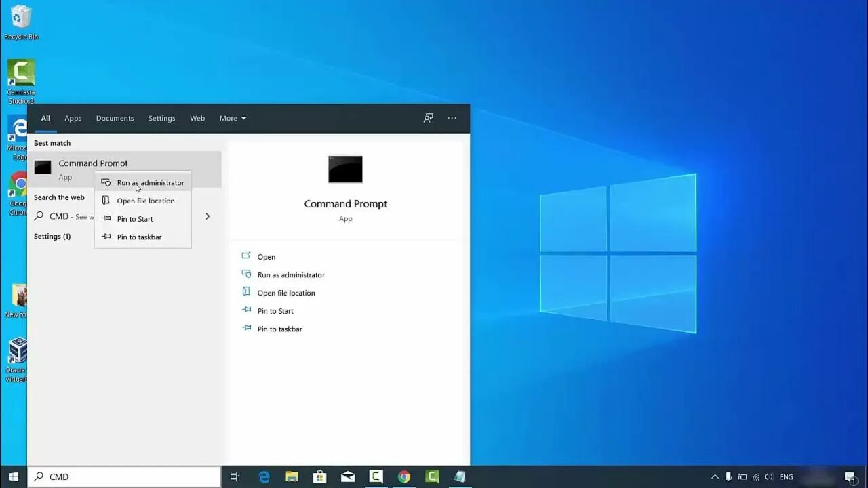Open Microsoft Store from the taskbar
This screenshot has width=868, height=488.
point(320,476)
